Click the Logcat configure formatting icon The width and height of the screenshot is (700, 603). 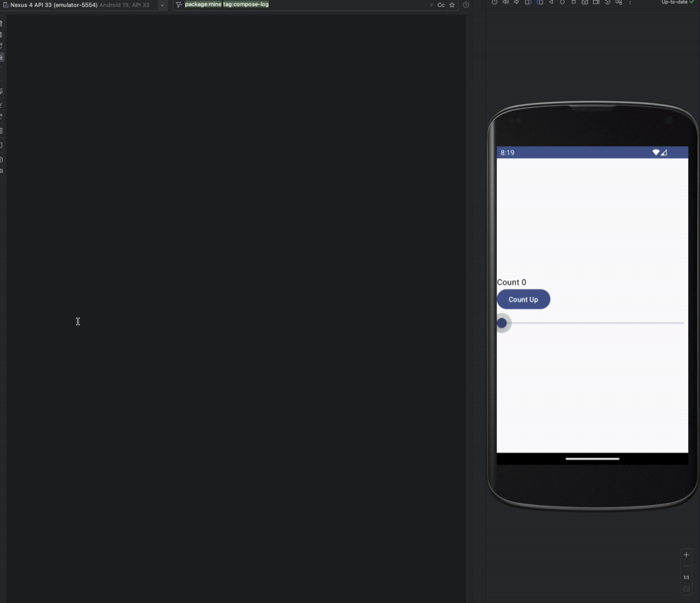coord(1,131)
